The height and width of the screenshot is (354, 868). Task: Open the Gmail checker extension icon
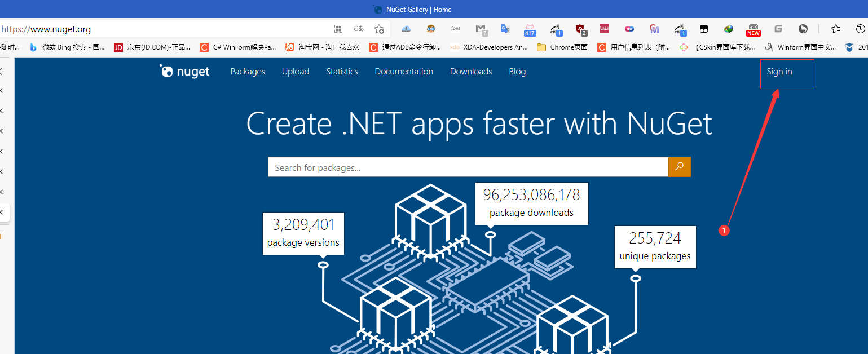(x=481, y=29)
